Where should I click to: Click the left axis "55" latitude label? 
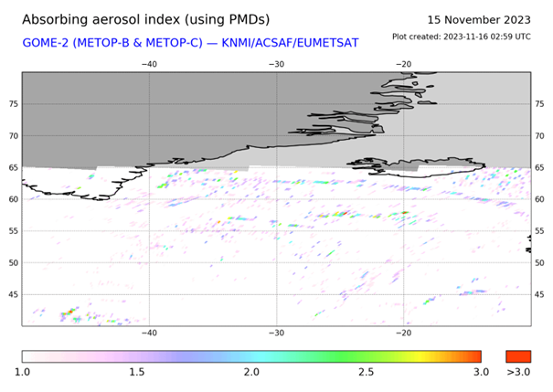point(13,231)
